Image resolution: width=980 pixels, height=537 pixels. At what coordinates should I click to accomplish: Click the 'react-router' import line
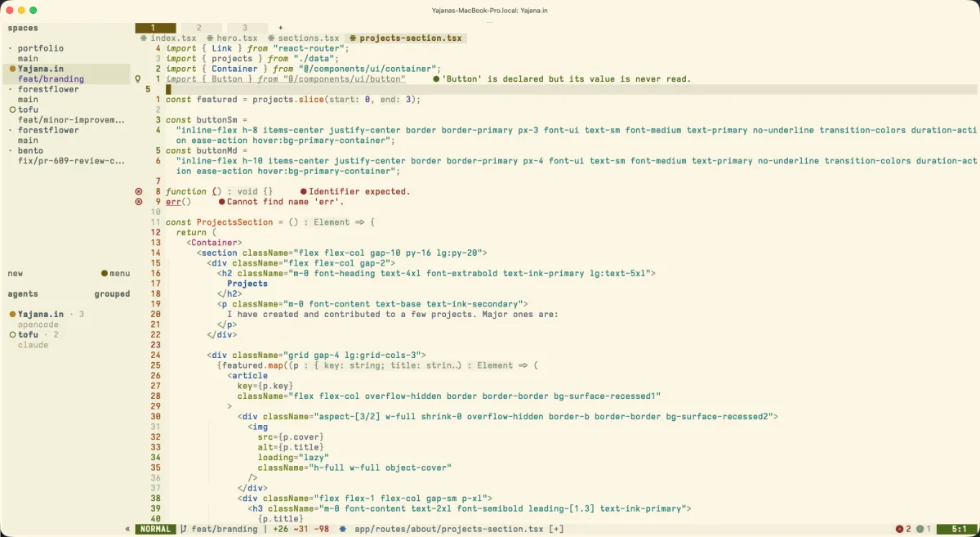[x=257, y=48]
